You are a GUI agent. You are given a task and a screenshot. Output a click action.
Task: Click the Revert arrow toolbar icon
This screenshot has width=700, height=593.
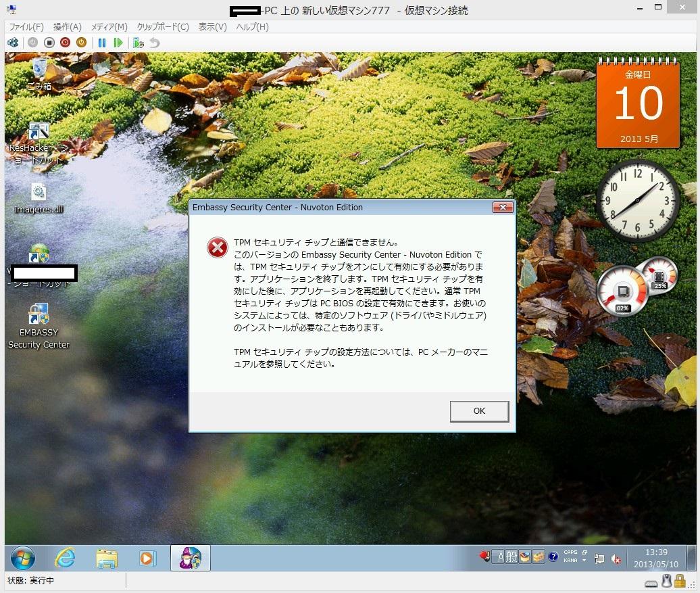[155, 43]
